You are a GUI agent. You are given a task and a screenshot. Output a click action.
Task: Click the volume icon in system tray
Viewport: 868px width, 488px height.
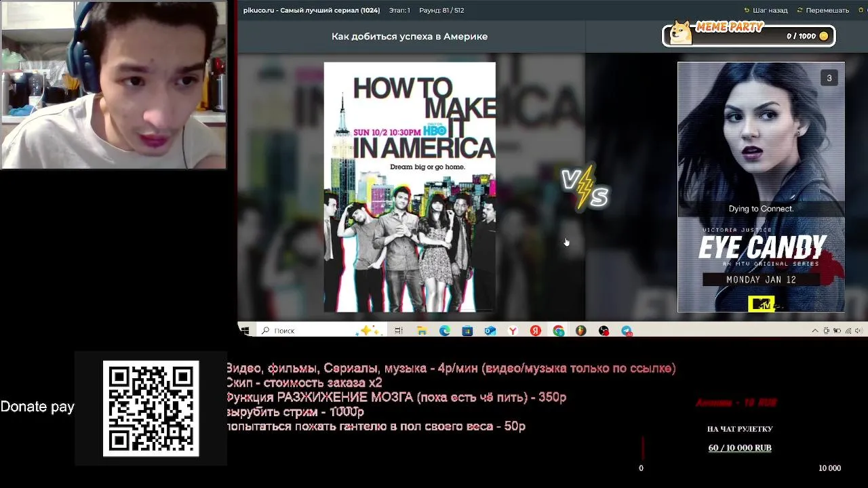(x=858, y=331)
